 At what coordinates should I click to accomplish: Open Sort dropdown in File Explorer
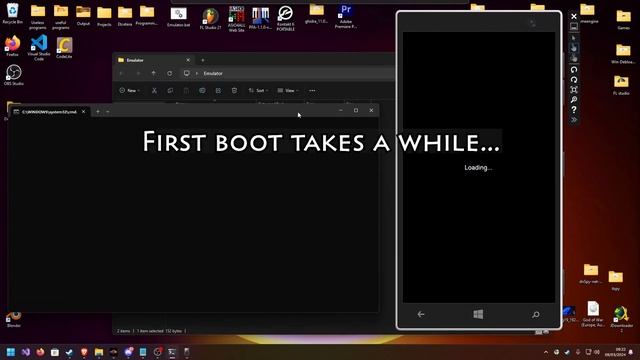(x=258, y=90)
